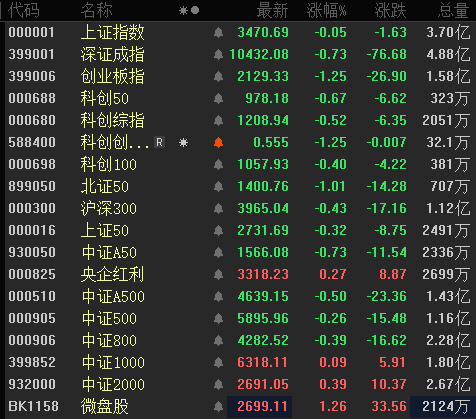Click the red alert bell for 588400

pos(218,143)
